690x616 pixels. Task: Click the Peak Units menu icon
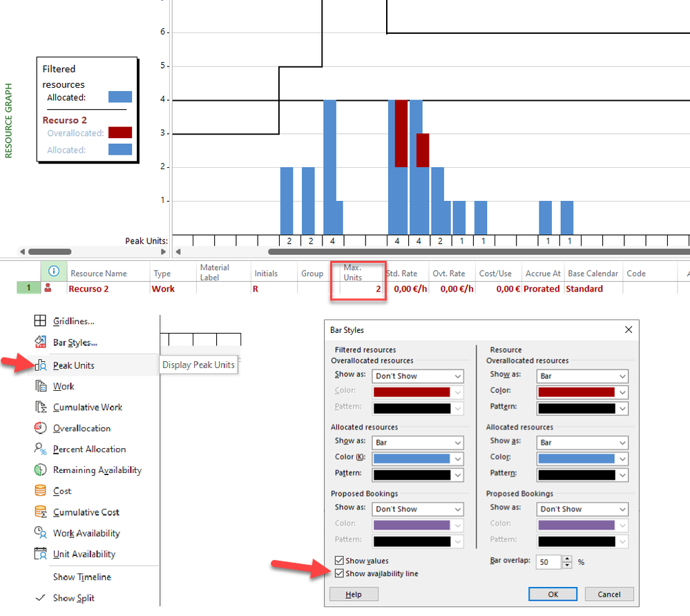tap(41, 365)
